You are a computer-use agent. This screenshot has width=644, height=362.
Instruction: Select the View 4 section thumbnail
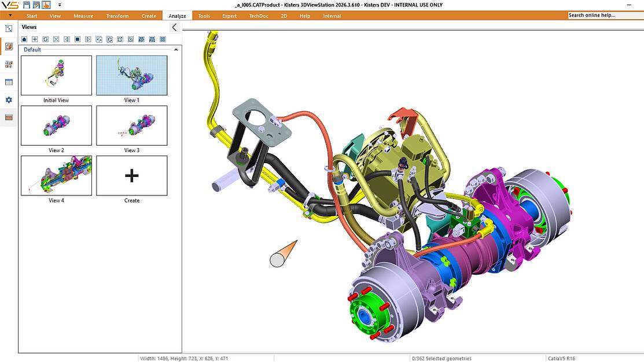[56, 176]
